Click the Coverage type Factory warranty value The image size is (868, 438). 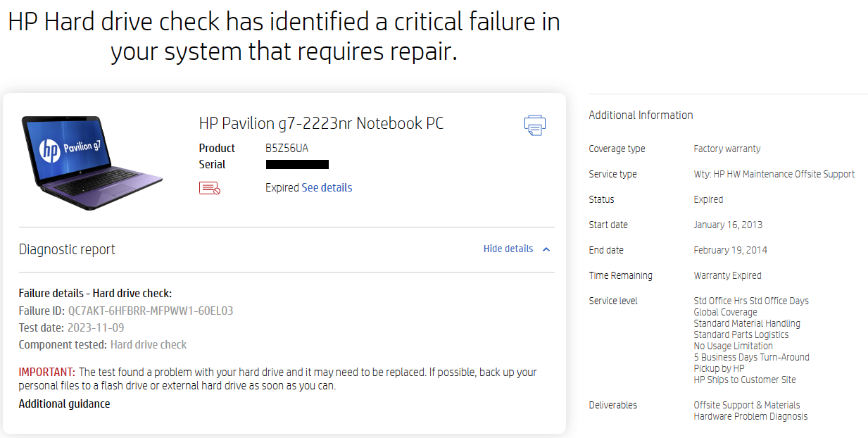(726, 149)
